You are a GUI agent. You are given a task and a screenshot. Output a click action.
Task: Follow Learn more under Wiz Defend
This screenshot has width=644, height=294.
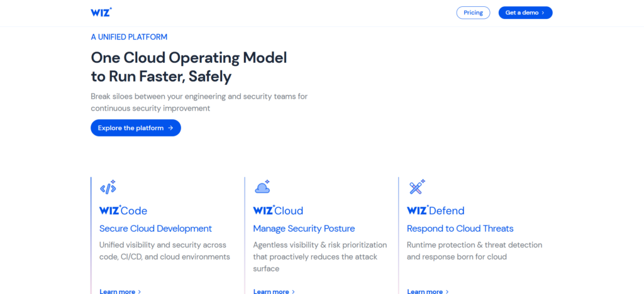[428, 291]
